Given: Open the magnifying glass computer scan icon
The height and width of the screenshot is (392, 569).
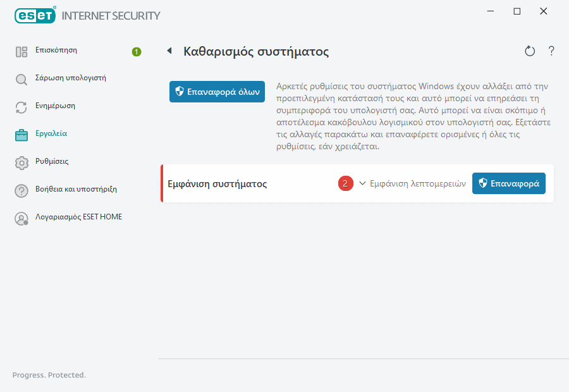Looking at the screenshot, I should (x=21, y=78).
